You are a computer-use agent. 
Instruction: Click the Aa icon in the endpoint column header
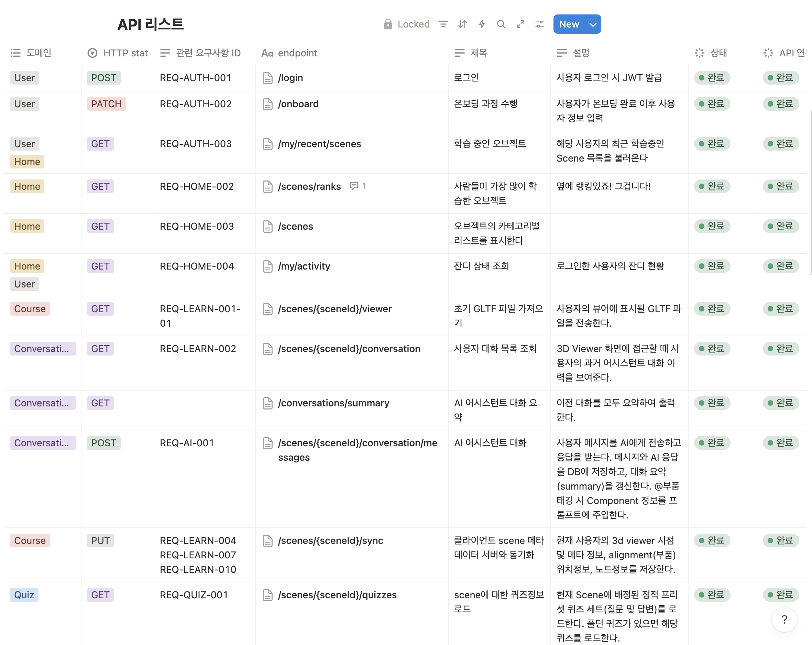[267, 53]
